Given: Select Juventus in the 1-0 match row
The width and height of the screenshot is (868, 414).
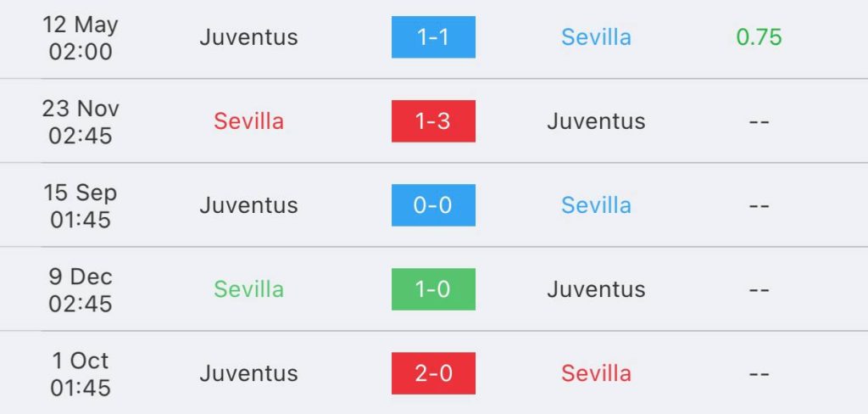Looking at the screenshot, I should 596,289.
